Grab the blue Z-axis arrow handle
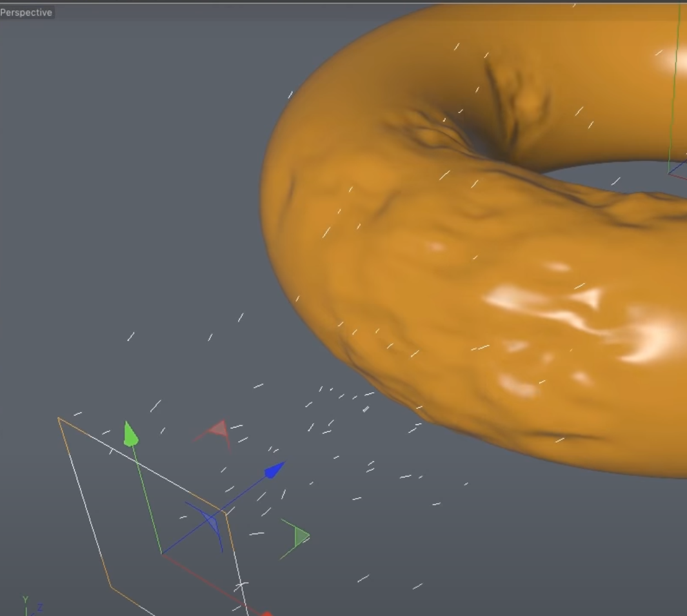The width and height of the screenshot is (687, 616). coord(275,470)
